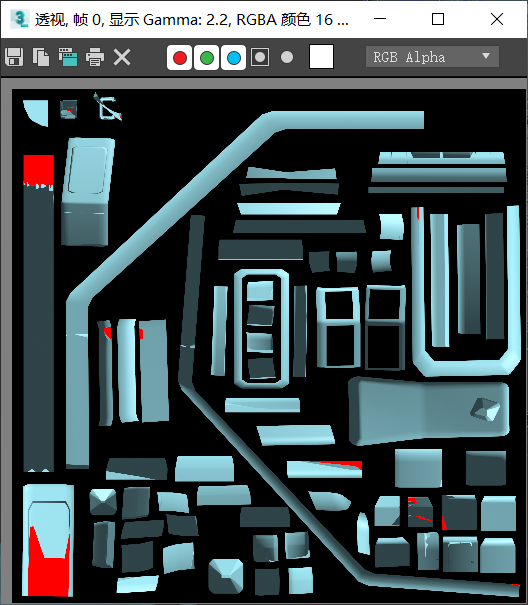Viewport: 528px width, 605px height.
Task: Switch to monochrome display mode
Action: click(287, 57)
